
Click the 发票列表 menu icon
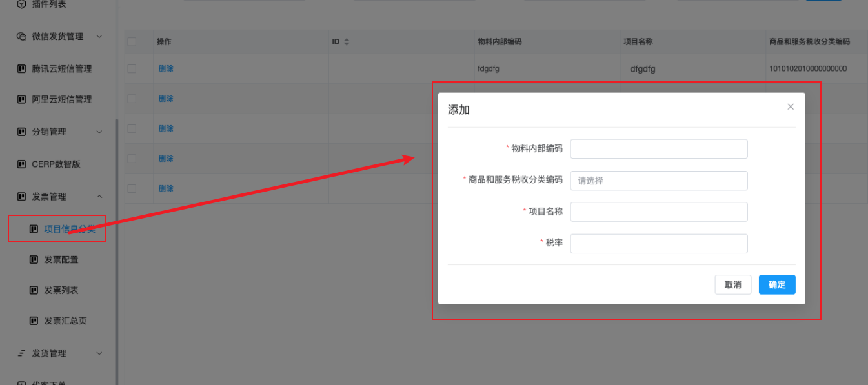pos(34,290)
